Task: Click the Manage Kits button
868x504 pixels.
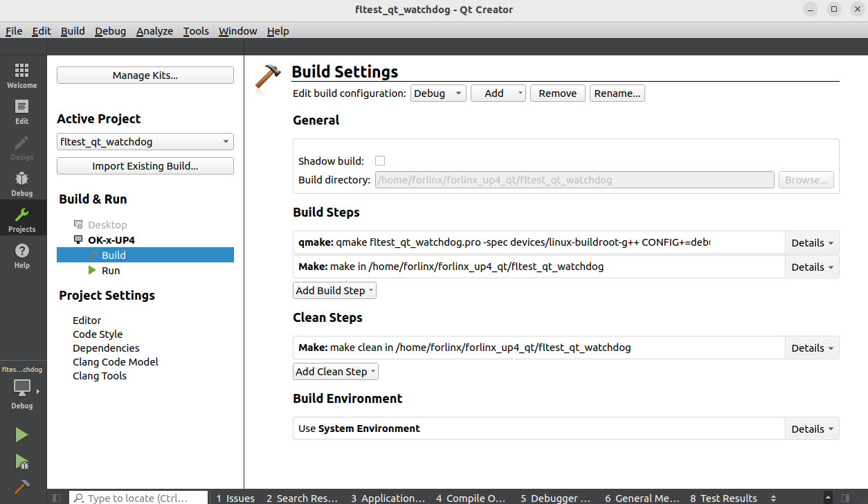Action: coord(145,75)
